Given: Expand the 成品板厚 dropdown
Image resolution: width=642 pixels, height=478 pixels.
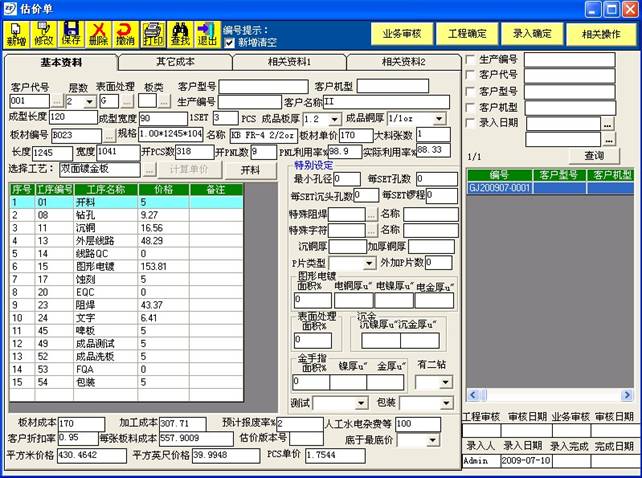Looking at the screenshot, I should 334,118.
